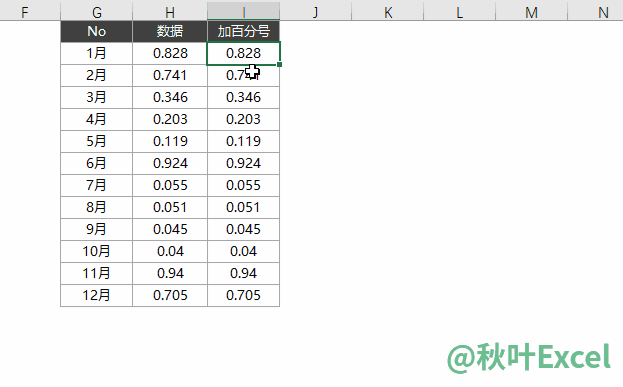Select the '3月' cell

(97, 97)
